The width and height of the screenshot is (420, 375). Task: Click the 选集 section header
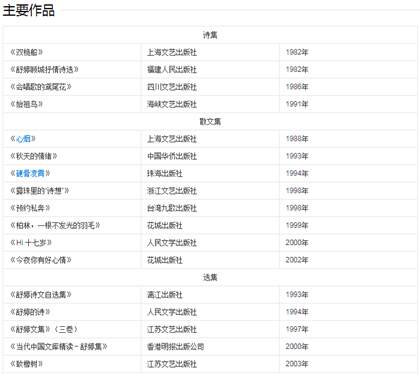pyautogui.click(x=210, y=277)
